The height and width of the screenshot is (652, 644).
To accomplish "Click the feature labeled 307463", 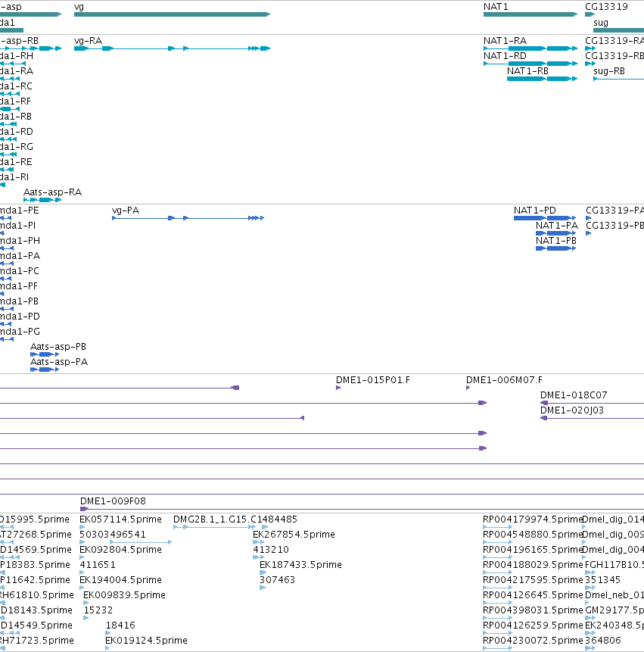I will [277, 579].
